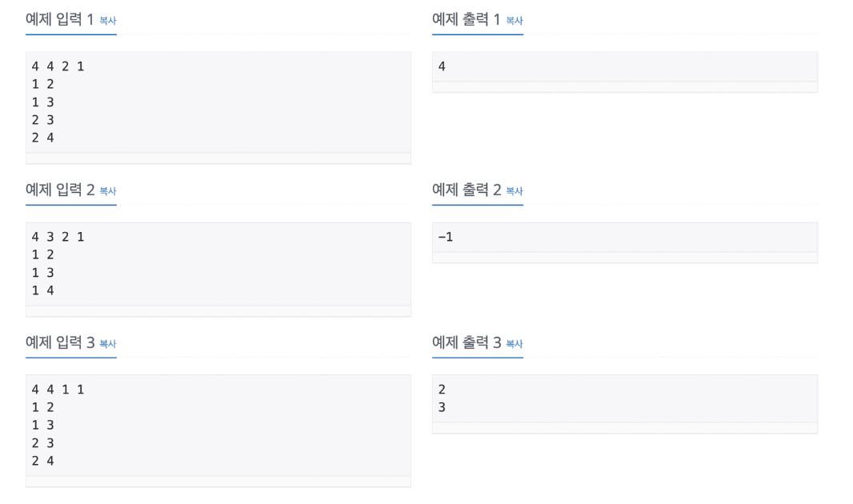
Task: Copy 예제 입력 3 using its 복사 link
Action: tap(108, 344)
